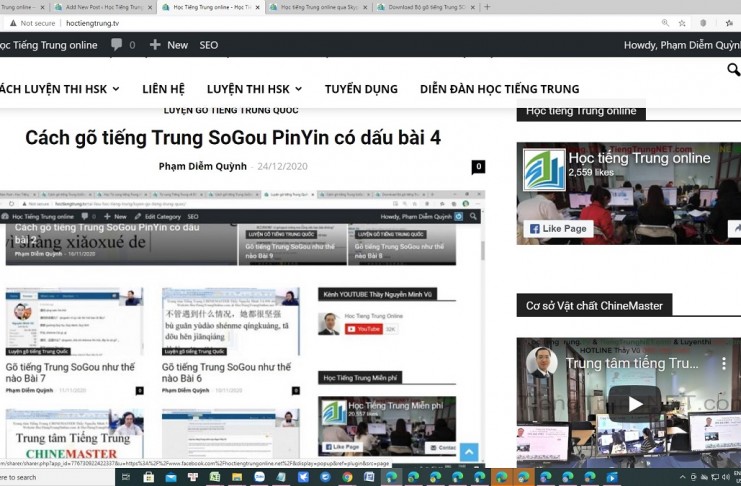This screenshot has width=741, height=486.
Task: Close the Học tiếng Trung online qua Skype tab
Action: coord(365,7)
